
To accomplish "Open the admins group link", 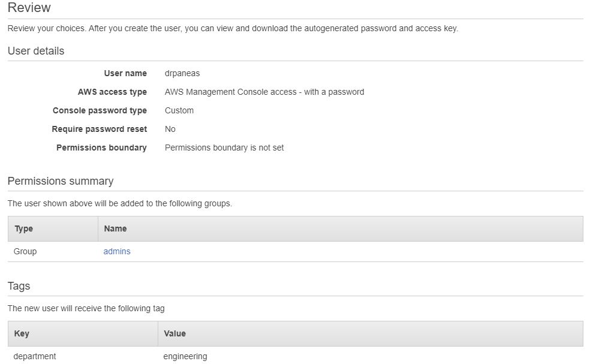I will [x=117, y=251].
